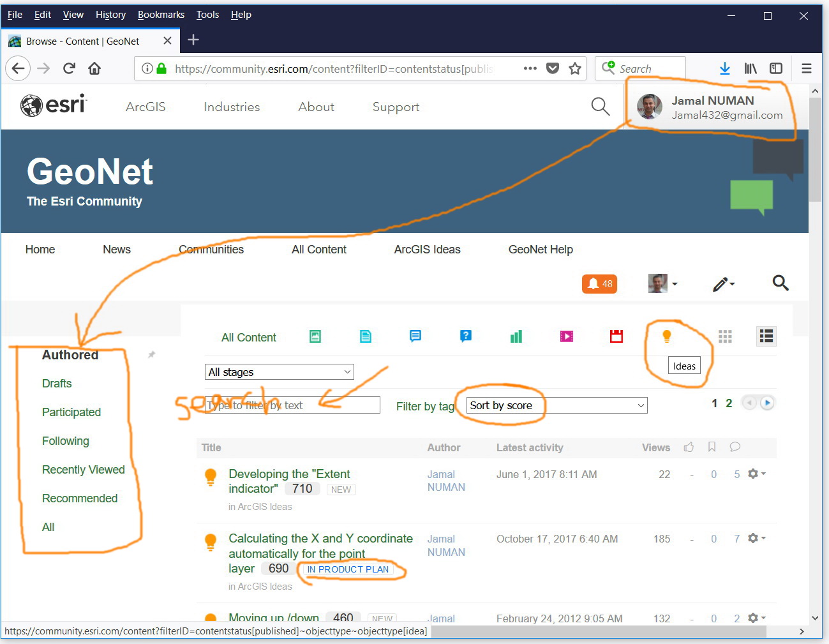Filter content by Ideas lightbulb icon

tap(667, 336)
